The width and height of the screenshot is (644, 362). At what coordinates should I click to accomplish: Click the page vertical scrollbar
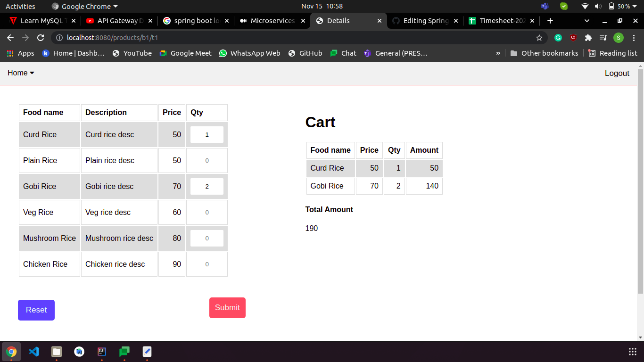point(640,181)
